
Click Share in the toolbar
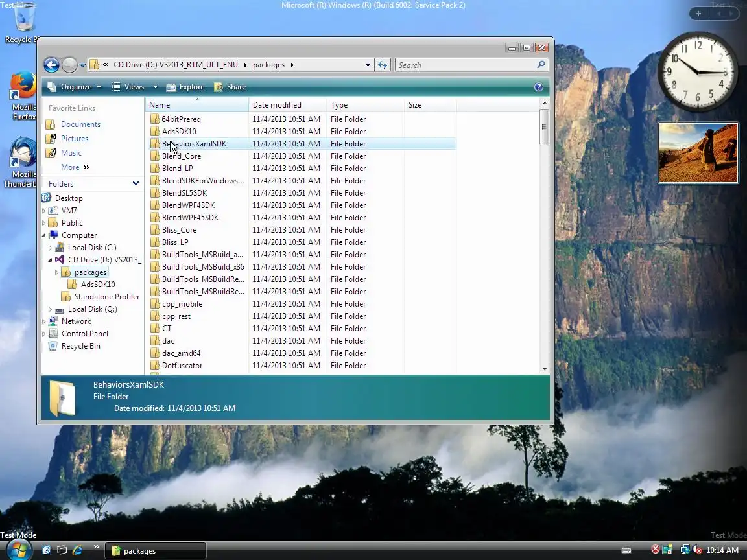pyautogui.click(x=231, y=87)
